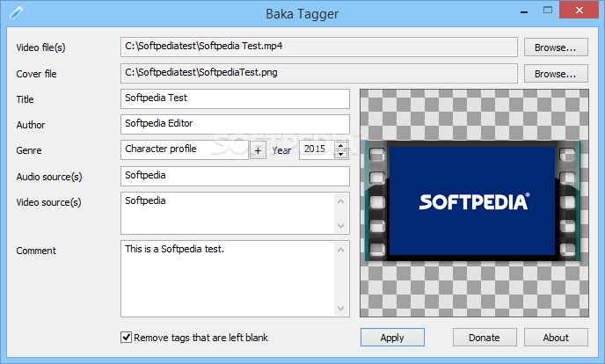This screenshot has height=364, width=605.
Task: Click the Video file(s) path field
Action: pos(318,47)
